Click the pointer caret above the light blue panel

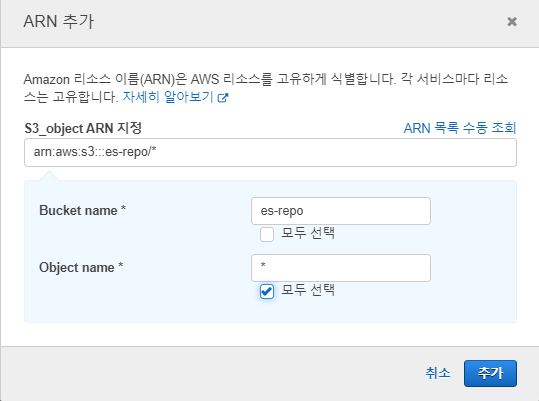(49, 176)
